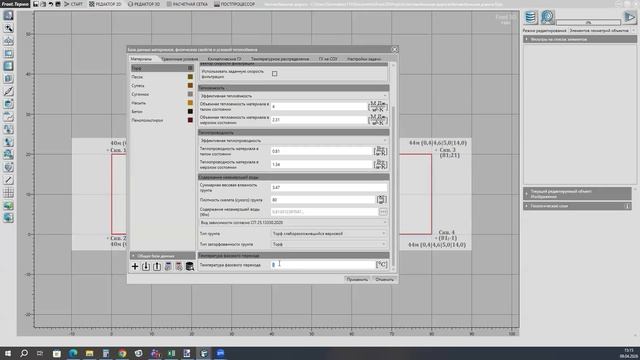640x360 pixels.
Task: Expand the Текущий редактируемый объект section
Action: 577,193
